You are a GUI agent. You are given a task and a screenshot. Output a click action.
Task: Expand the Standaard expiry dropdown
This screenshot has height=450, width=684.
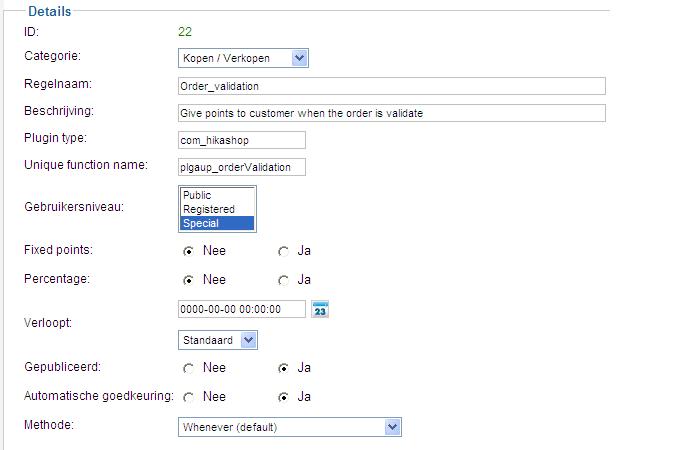click(218, 340)
